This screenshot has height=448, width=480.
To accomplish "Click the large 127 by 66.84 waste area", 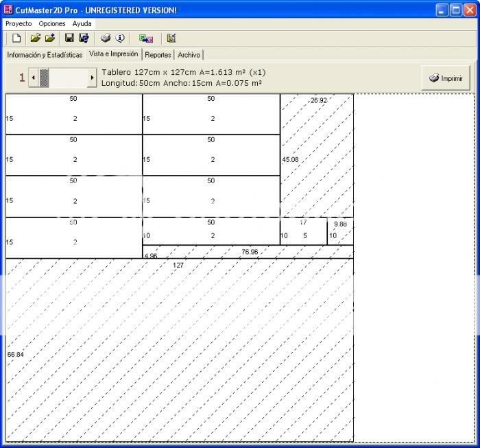I will (x=178, y=350).
